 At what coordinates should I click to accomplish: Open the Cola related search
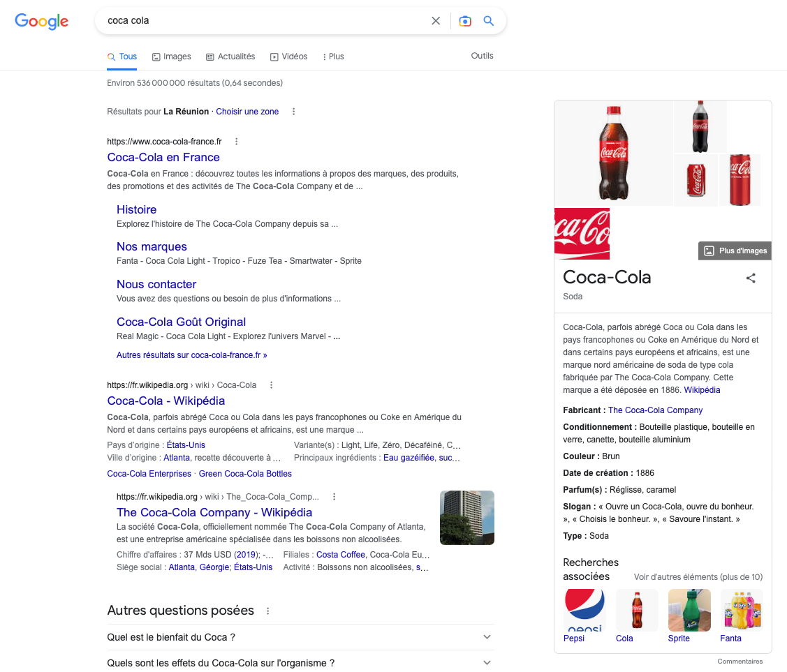click(637, 616)
